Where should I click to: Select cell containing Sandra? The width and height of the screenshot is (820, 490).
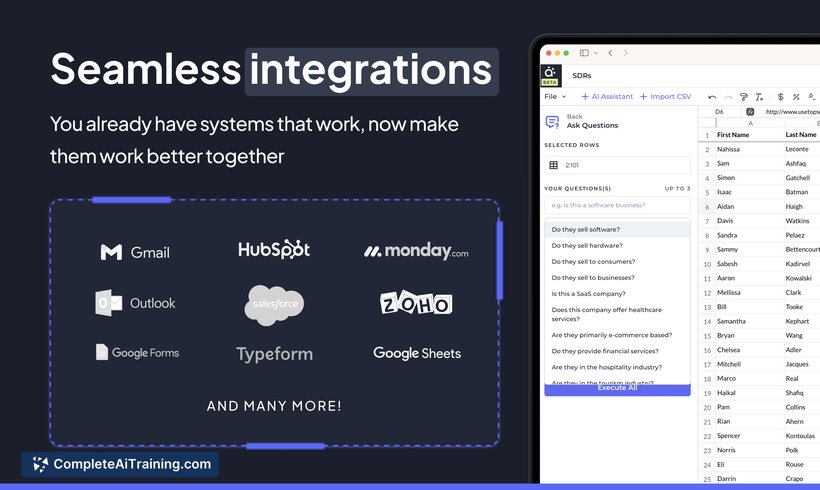[x=750, y=235]
